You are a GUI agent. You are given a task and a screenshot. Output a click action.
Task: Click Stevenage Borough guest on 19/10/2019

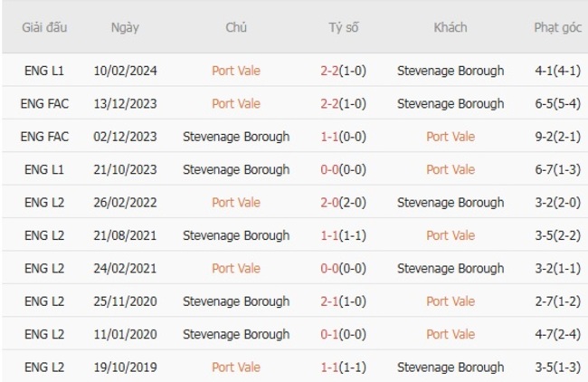pos(450,368)
